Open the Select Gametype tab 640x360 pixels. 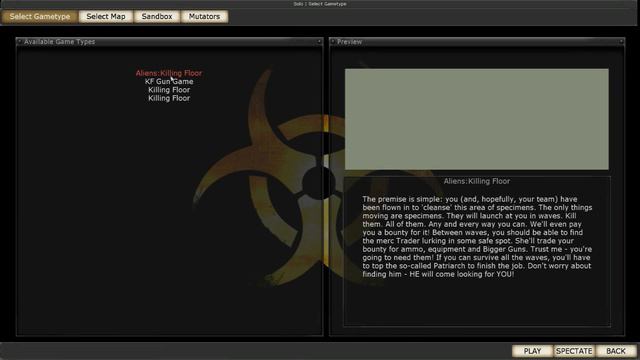tap(40, 17)
